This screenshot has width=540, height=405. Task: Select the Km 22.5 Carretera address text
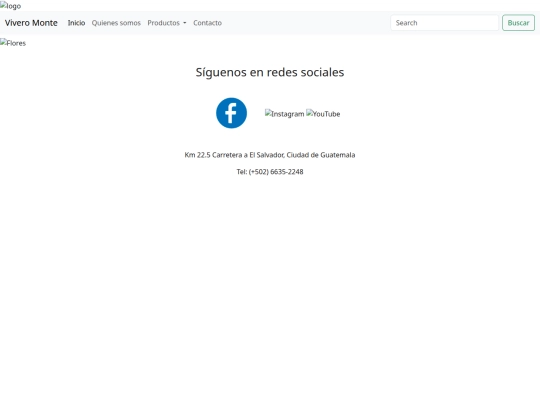(270, 155)
